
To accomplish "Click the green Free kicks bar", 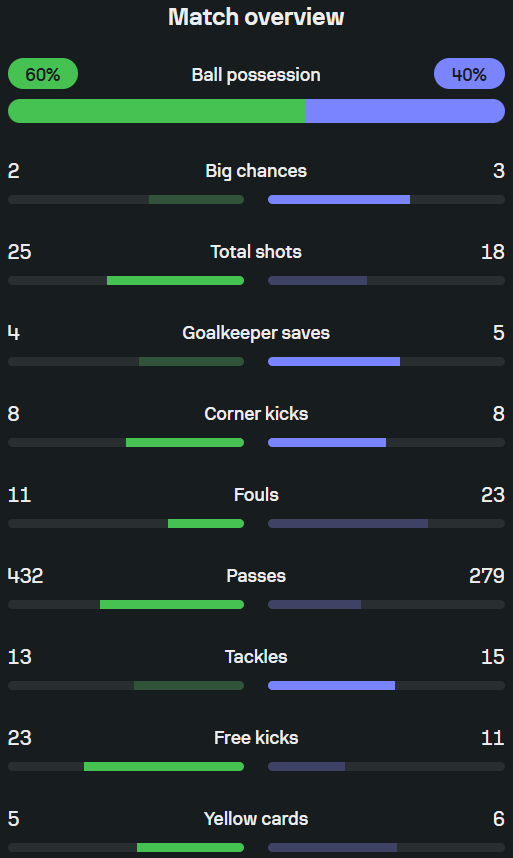I will tap(164, 767).
